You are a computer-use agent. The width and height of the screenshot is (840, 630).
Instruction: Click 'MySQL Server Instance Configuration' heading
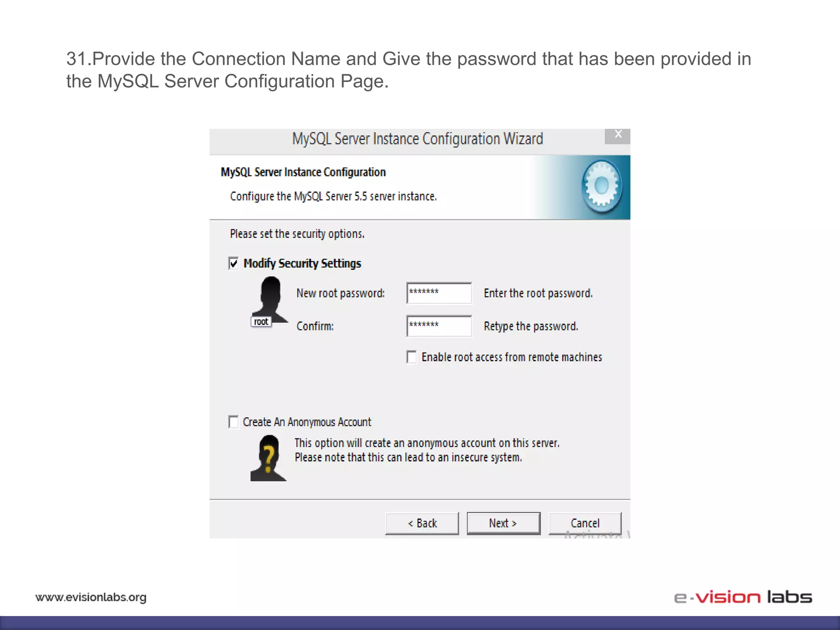(303, 172)
